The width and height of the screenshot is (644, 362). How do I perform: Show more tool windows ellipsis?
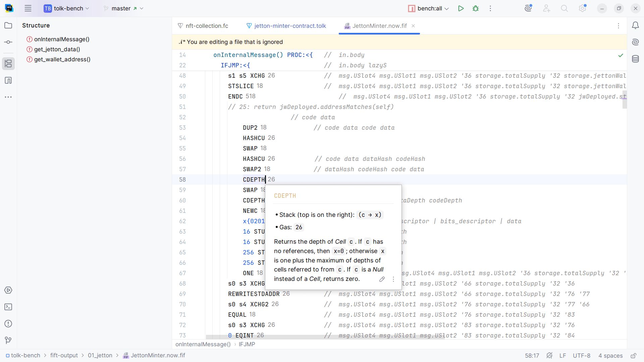point(8,97)
